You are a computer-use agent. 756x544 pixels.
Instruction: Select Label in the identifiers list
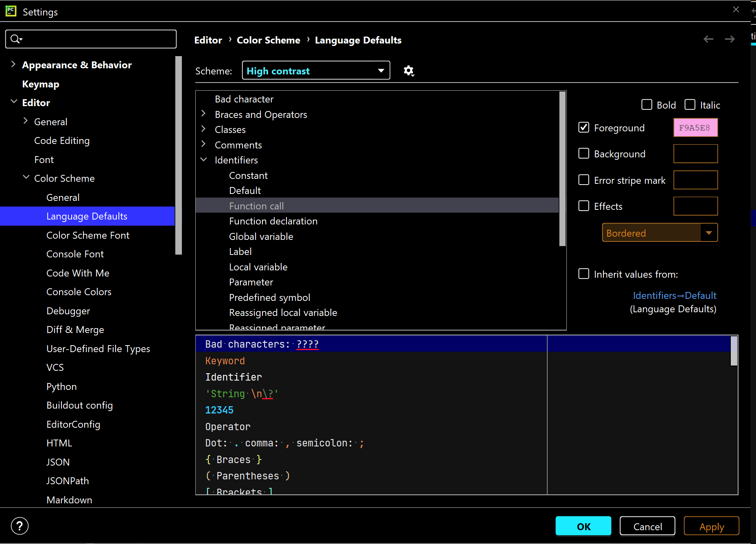240,252
